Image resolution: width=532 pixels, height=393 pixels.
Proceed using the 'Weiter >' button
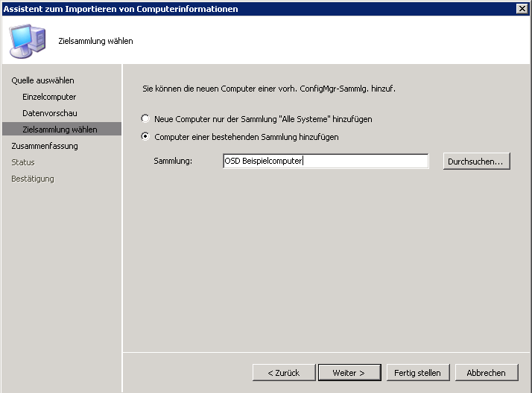click(349, 372)
